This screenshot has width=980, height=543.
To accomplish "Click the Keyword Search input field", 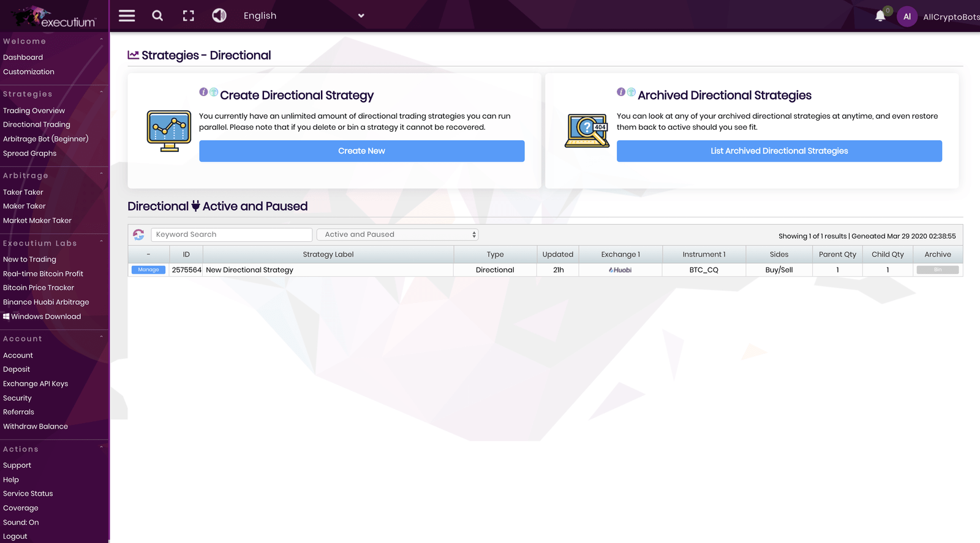I will [232, 234].
